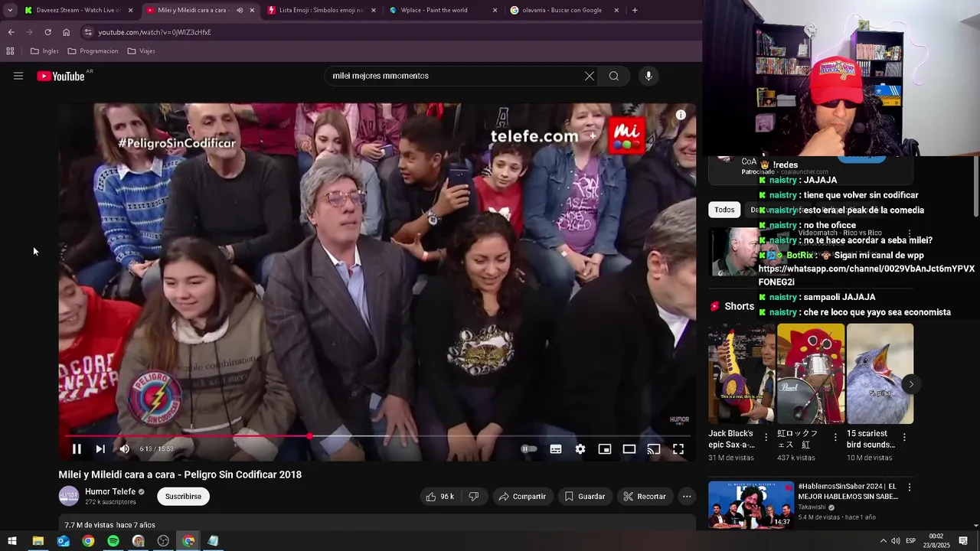This screenshot has height=551, width=980.
Task: Switch to Daveeez Stream tab
Action: tap(78, 10)
